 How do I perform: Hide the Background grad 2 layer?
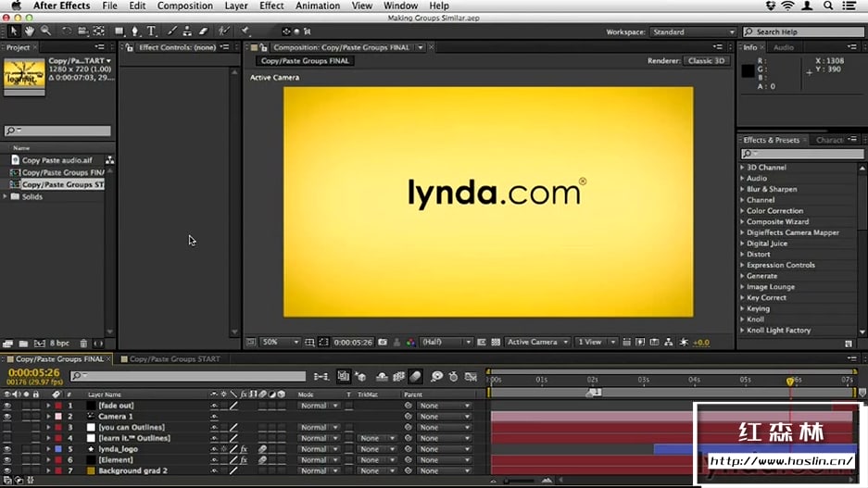(7, 470)
